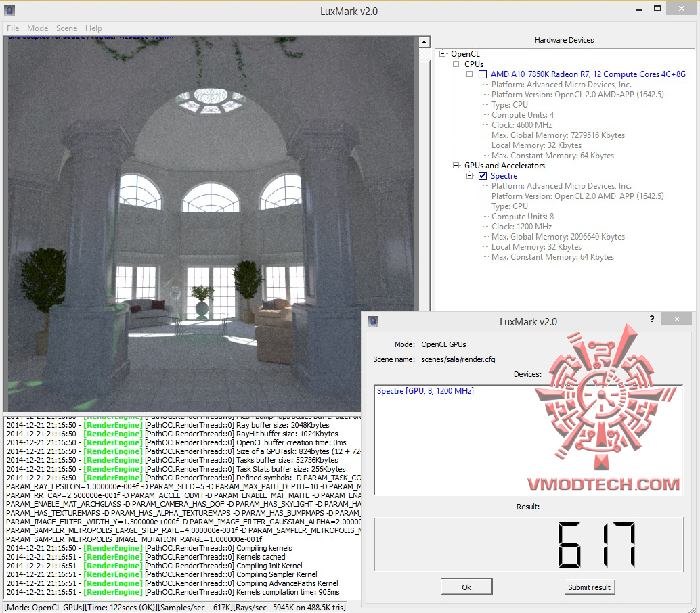Image resolution: width=700 pixels, height=613 pixels.
Task: Open the File menu
Action: pyautogui.click(x=12, y=28)
